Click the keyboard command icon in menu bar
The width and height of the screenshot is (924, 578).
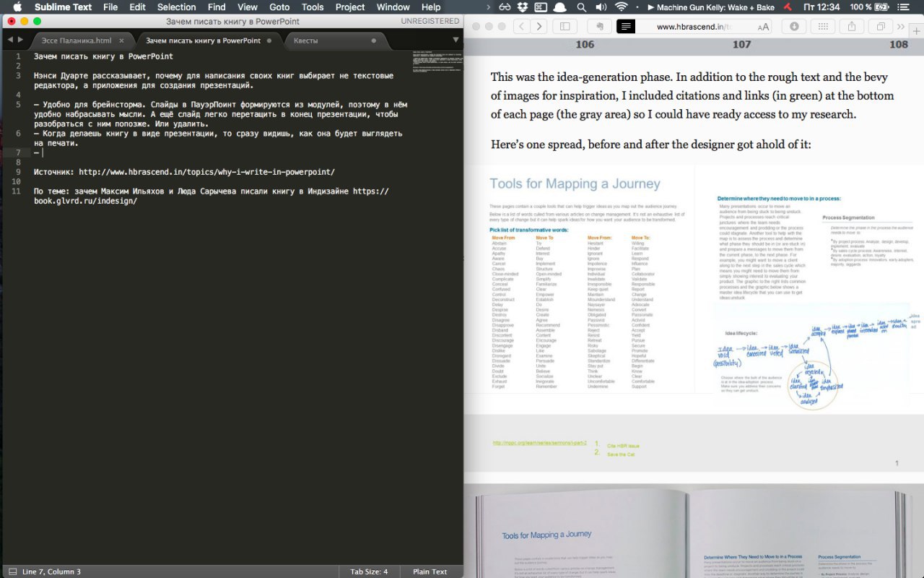[540, 7]
